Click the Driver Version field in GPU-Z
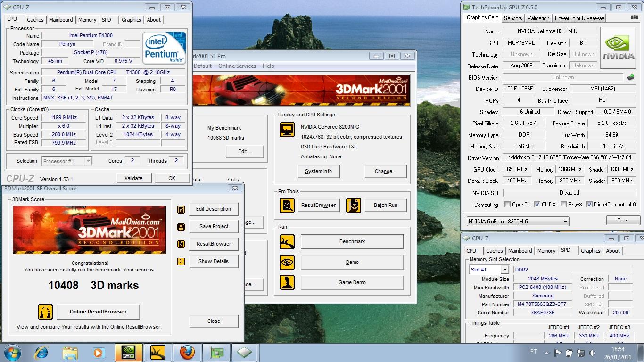Viewport: 644px width, 362px height. [569, 157]
